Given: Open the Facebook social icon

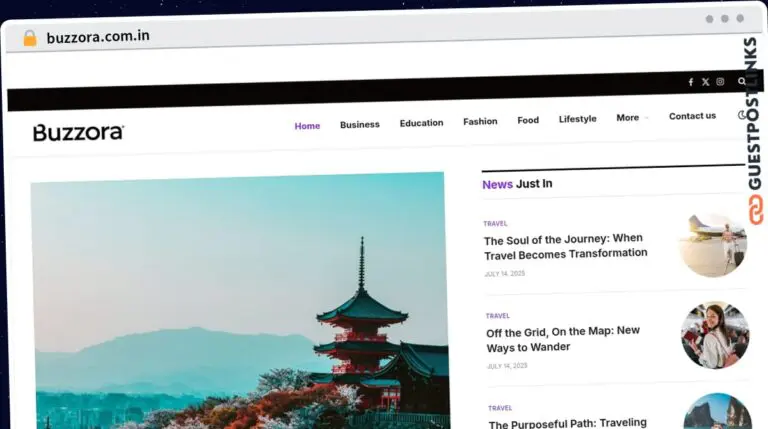Looking at the screenshot, I should click(690, 82).
